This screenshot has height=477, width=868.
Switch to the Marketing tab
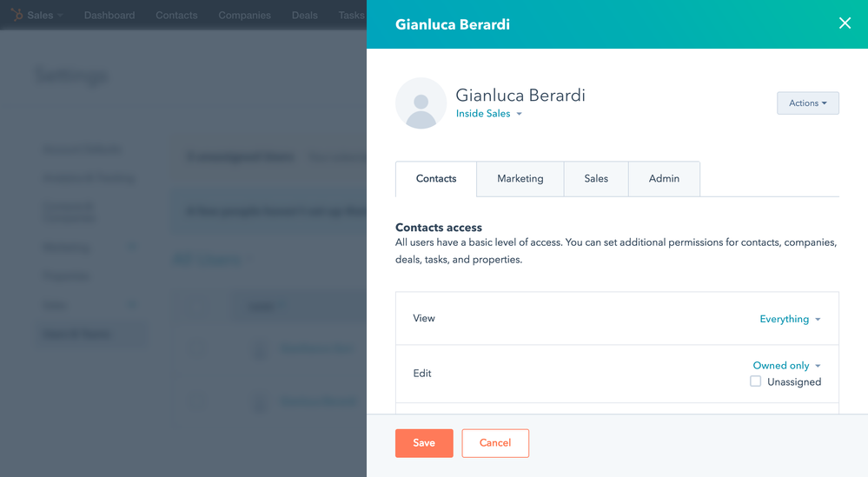520,179
